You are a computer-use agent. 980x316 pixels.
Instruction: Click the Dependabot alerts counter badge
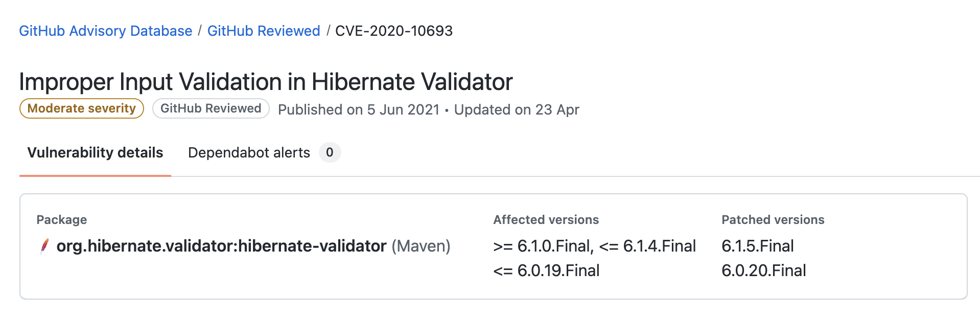330,152
